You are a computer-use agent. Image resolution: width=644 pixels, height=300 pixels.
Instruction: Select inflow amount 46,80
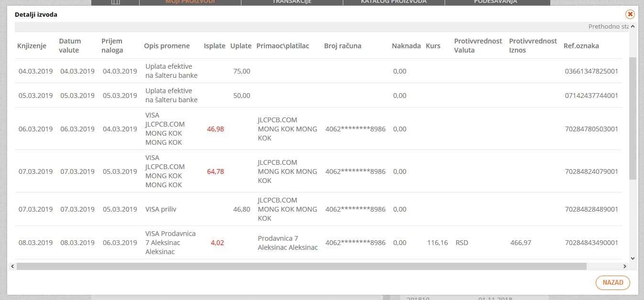pos(241,209)
